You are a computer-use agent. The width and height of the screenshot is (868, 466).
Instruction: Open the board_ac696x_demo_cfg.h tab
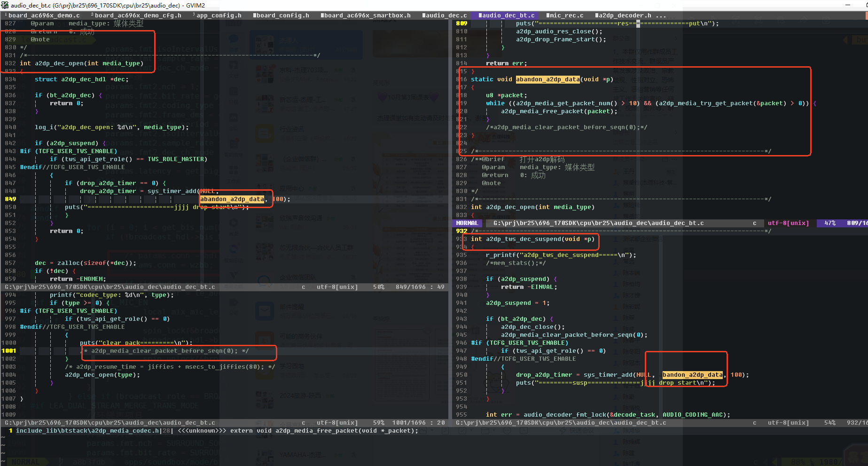click(x=136, y=15)
